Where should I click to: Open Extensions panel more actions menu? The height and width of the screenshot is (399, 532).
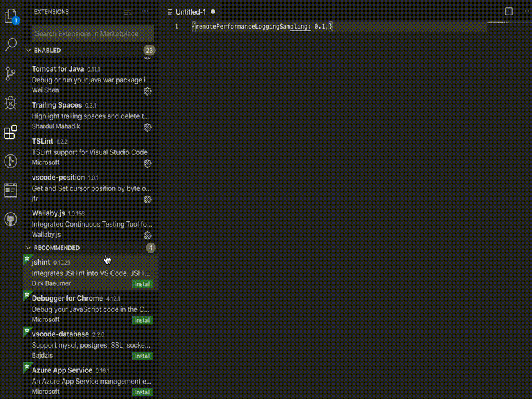145,11
